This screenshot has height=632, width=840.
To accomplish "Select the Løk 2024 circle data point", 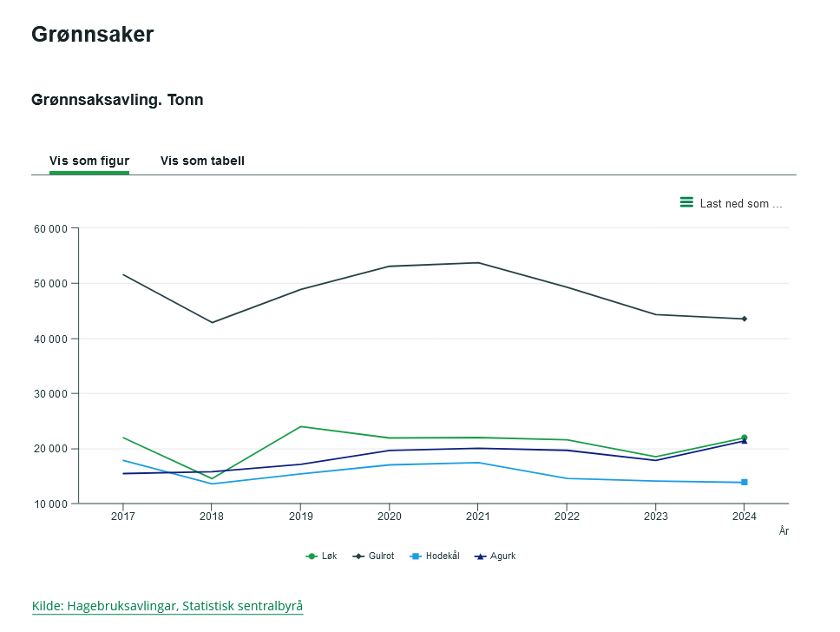I will (744, 438).
